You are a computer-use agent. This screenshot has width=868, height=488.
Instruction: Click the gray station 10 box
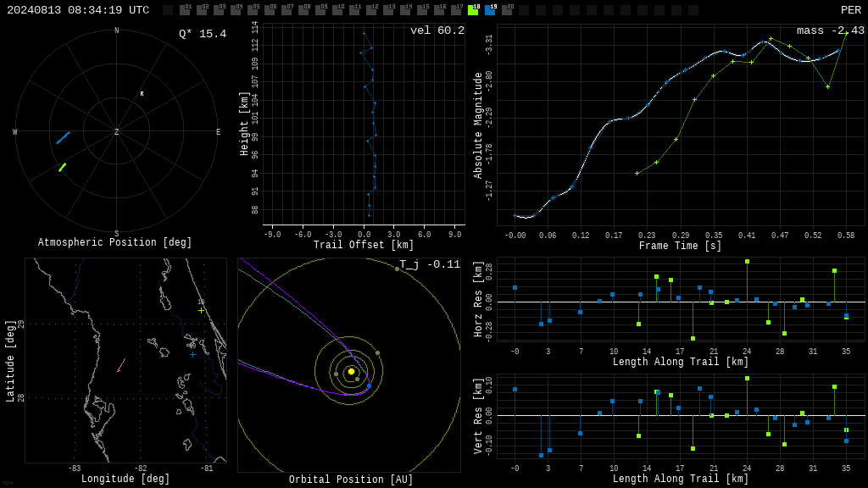(337, 10)
